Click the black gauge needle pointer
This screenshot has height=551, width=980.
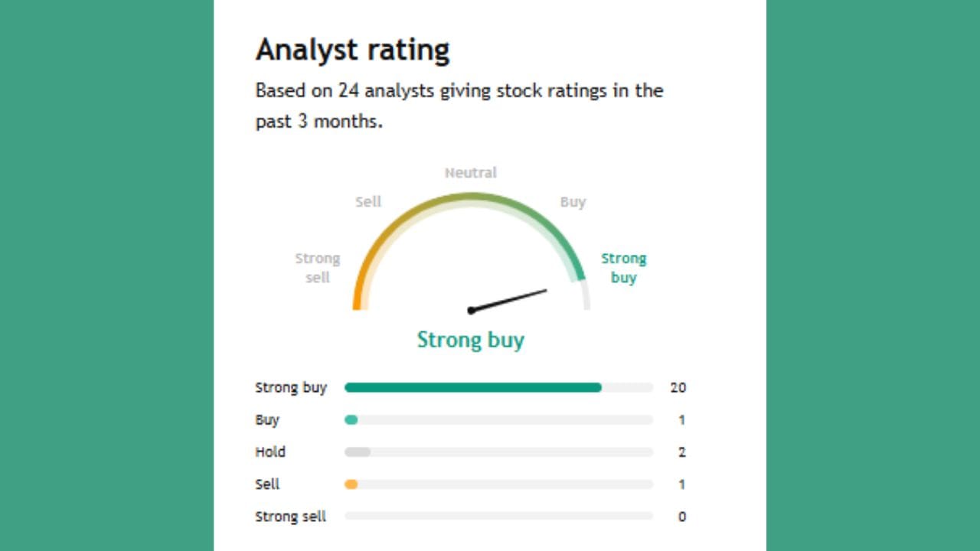point(508,300)
